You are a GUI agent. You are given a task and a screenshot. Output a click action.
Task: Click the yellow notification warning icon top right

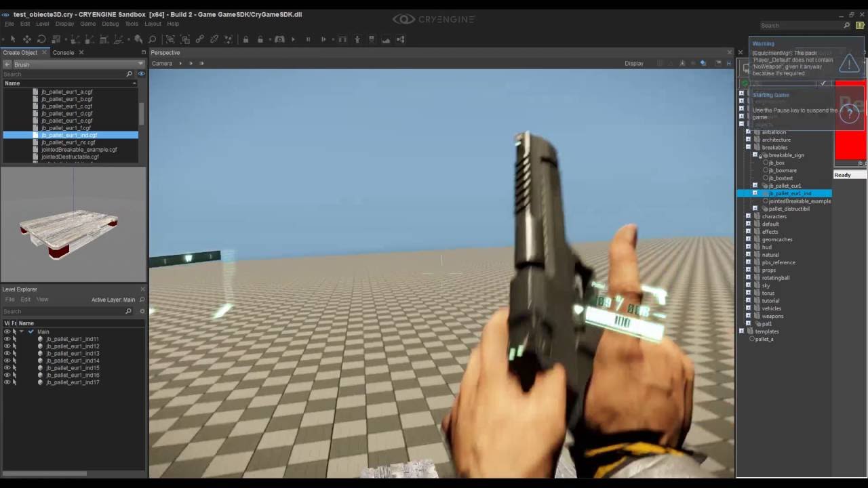pos(861,25)
